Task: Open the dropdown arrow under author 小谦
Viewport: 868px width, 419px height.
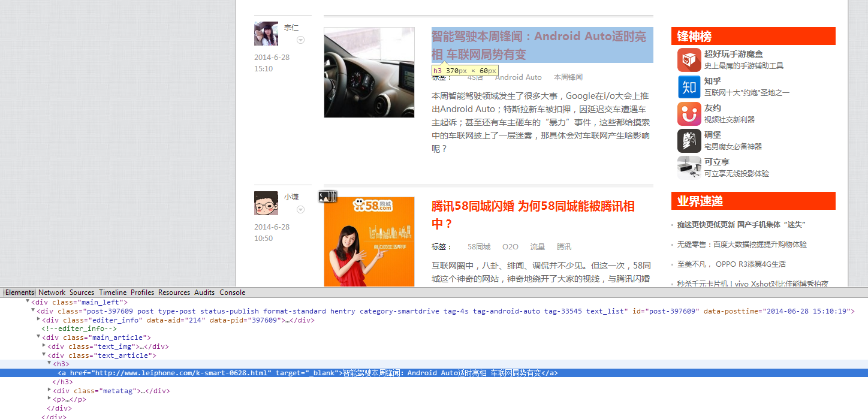Action: [x=300, y=210]
